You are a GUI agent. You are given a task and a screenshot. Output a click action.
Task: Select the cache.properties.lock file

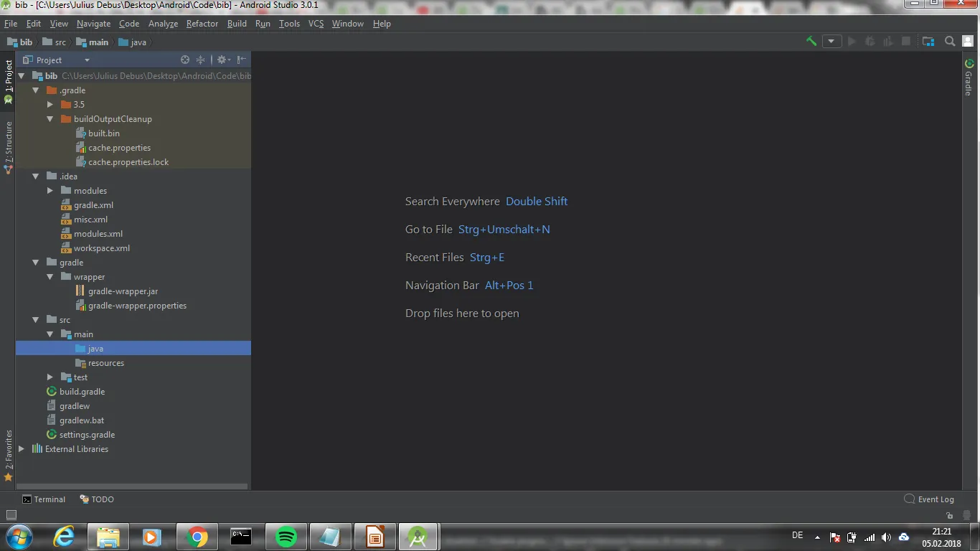click(122, 162)
